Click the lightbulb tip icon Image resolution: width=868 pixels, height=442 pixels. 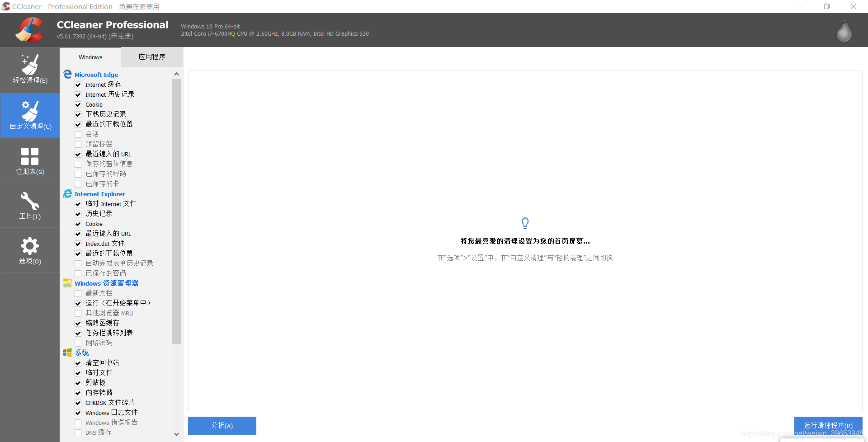pos(525,223)
